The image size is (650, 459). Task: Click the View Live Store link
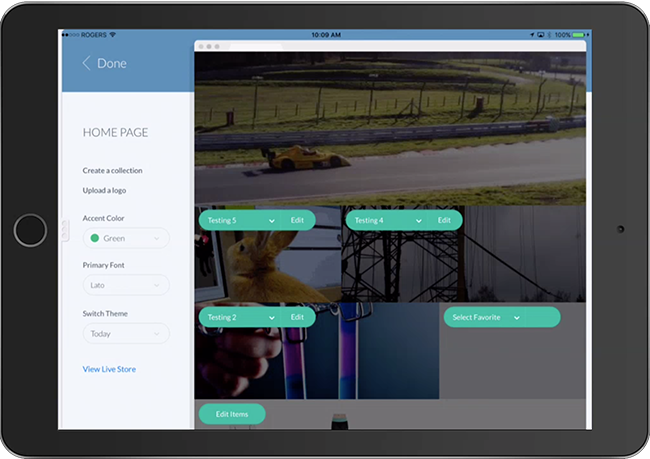pyautogui.click(x=109, y=369)
